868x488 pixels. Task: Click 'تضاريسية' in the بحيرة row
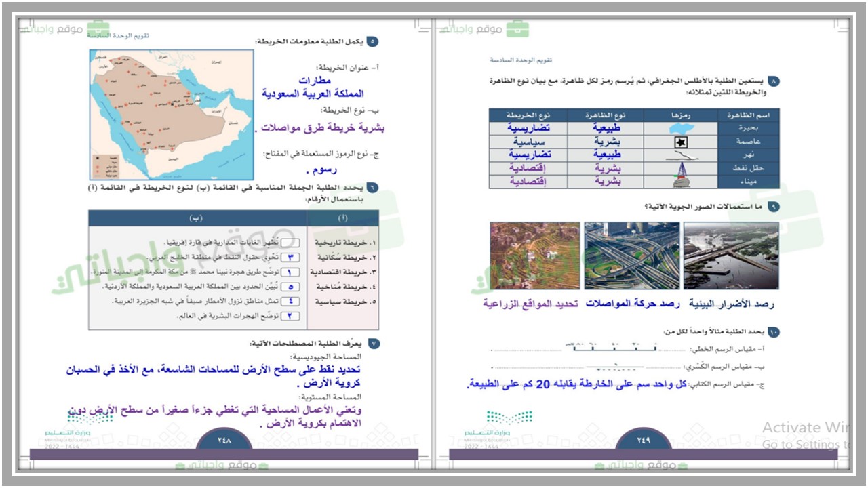point(530,128)
